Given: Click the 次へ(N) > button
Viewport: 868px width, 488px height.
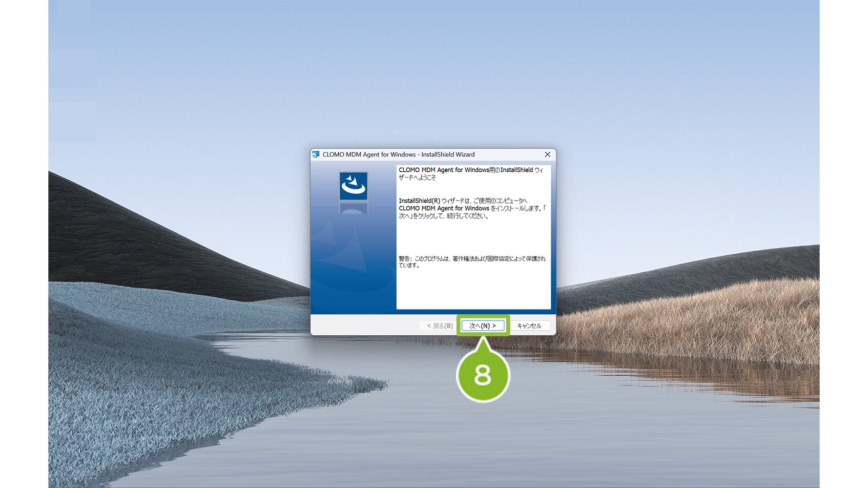Looking at the screenshot, I should 483,325.
